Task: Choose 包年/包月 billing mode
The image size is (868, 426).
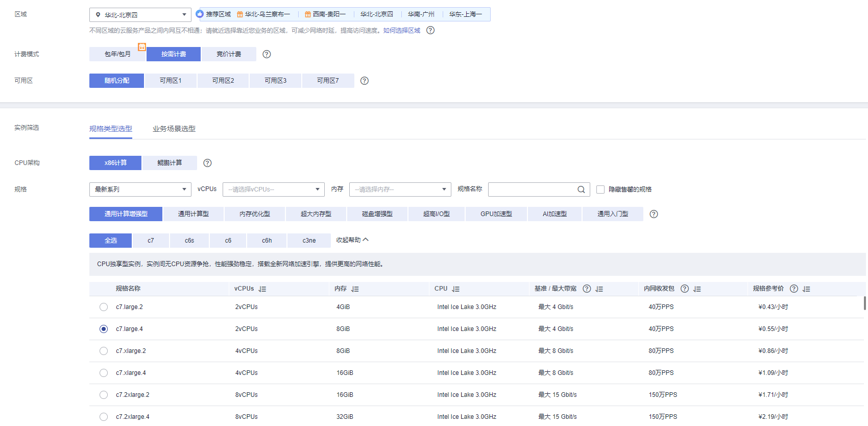Action: [x=117, y=54]
